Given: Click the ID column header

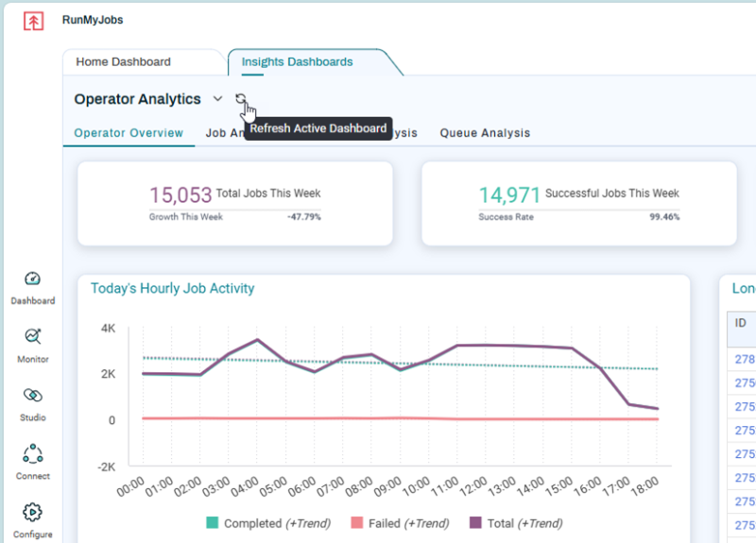Looking at the screenshot, I should pyautogui.click(x=740, y=323).
